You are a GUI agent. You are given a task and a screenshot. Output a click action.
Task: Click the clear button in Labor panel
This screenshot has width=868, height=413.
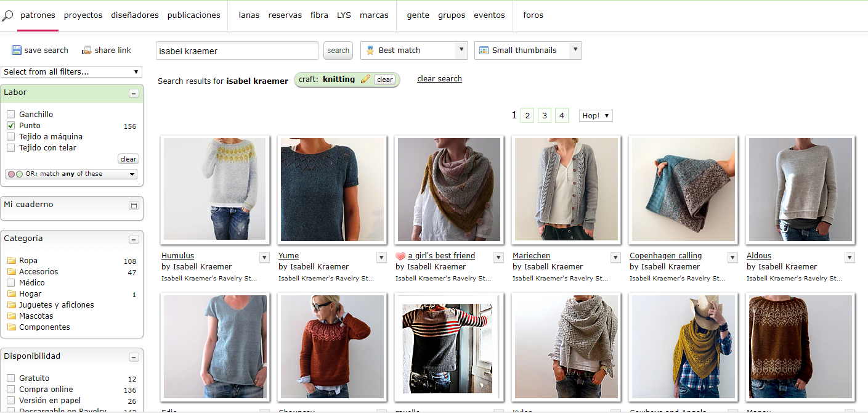pyautogui.click(x=128, y=159)
